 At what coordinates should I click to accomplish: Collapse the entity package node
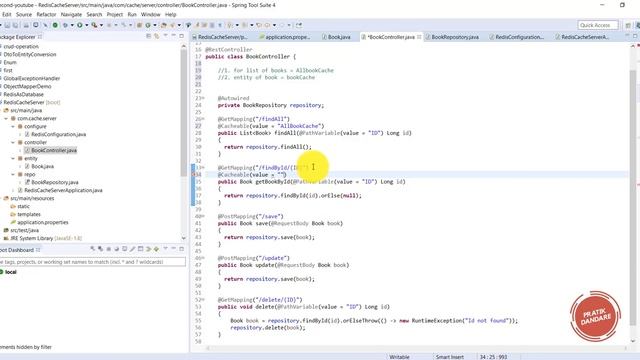(x=13, y=158)
